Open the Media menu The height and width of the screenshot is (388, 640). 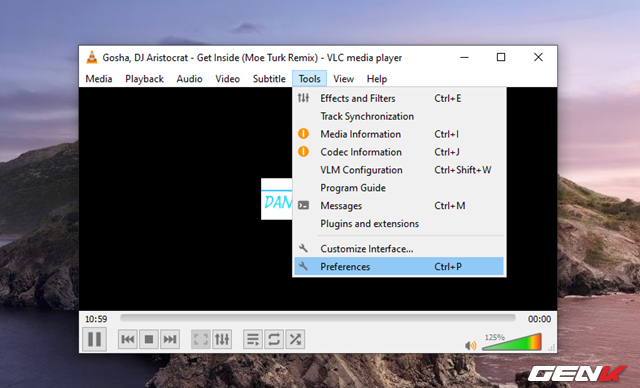coord(99,79)
